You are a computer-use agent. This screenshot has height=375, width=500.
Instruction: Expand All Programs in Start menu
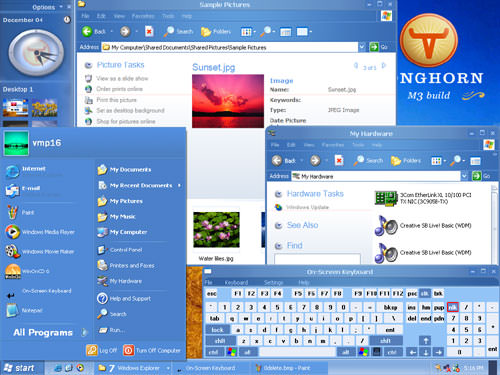tap(50, 332)
